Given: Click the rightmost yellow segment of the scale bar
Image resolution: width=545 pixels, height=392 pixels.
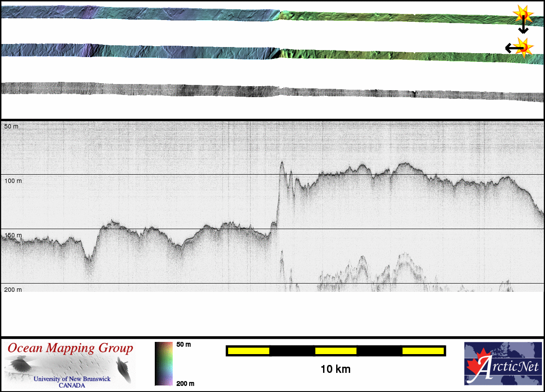Looking at the screenshot, I should pyautogui.click(x=422, y=351).
